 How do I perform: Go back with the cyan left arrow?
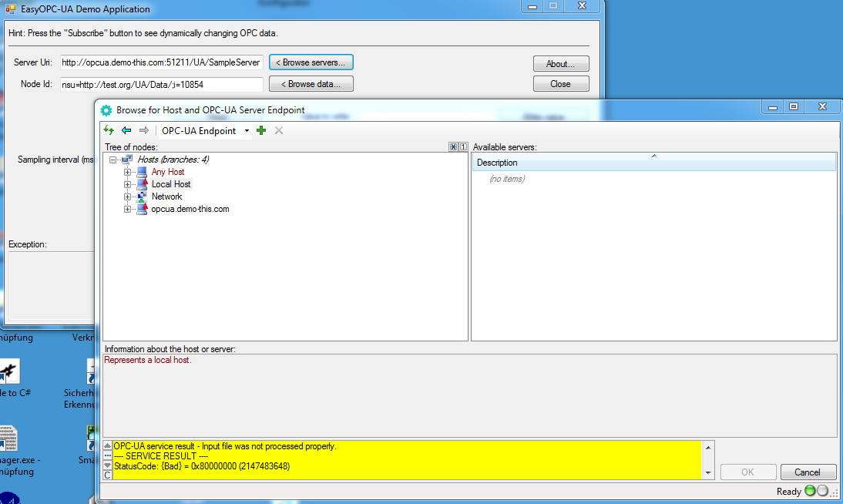126,130
